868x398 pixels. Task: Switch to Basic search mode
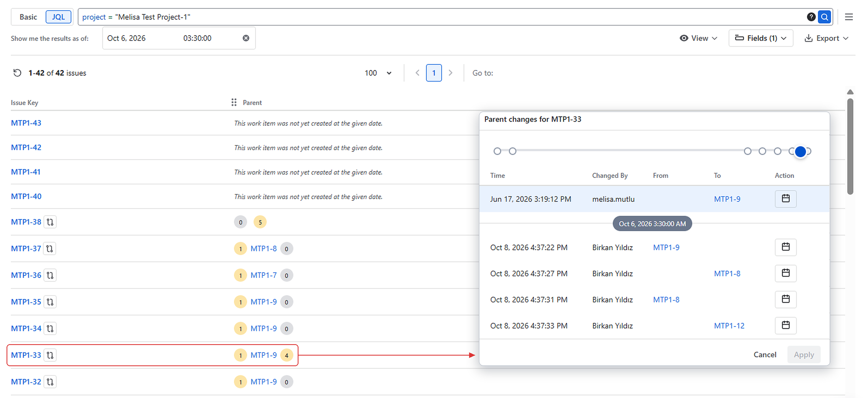click(x=28, y=17)
